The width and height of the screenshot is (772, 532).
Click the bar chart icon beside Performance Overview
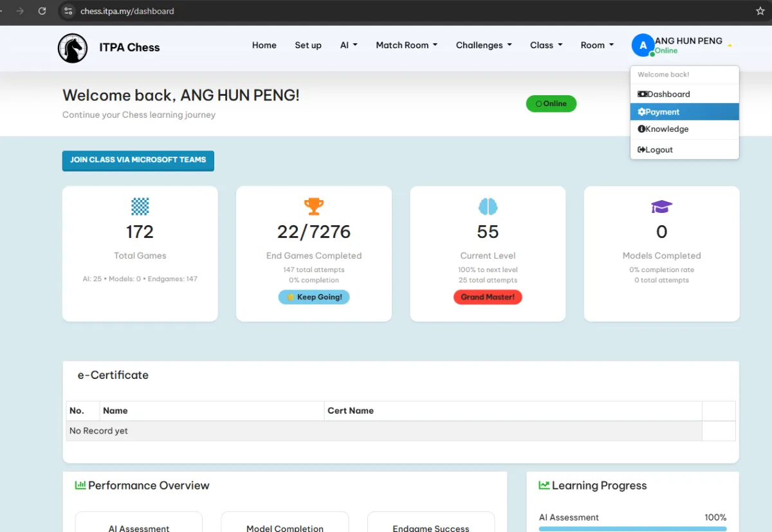[x=80, y=486]
